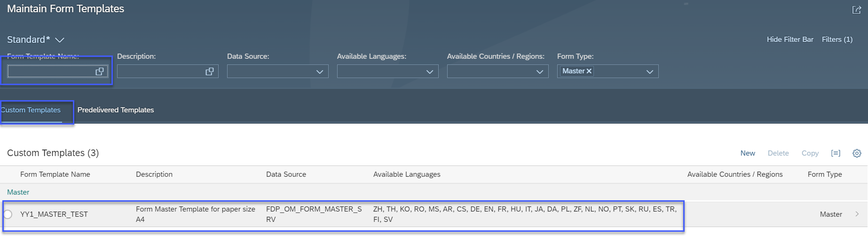The image size is (868, 236).
Task: Select the YY1_MASTER_TEST radio button
Action: click(8, 214)
